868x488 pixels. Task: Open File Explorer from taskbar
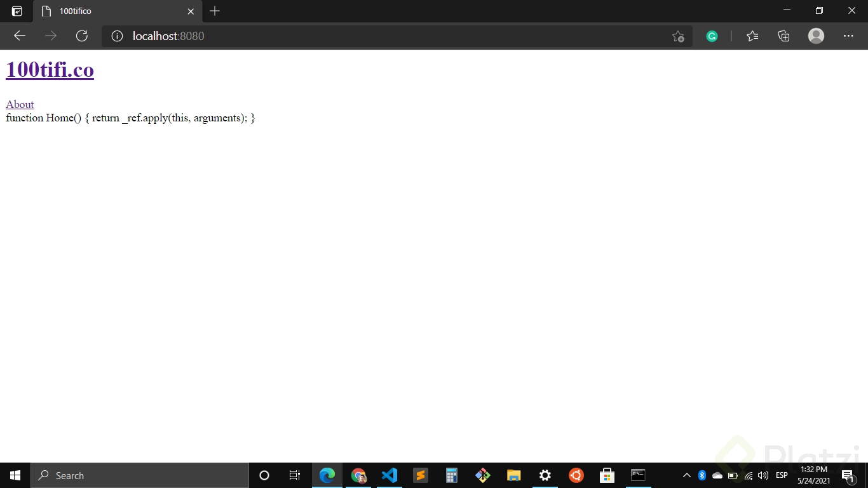pos(513,475)
